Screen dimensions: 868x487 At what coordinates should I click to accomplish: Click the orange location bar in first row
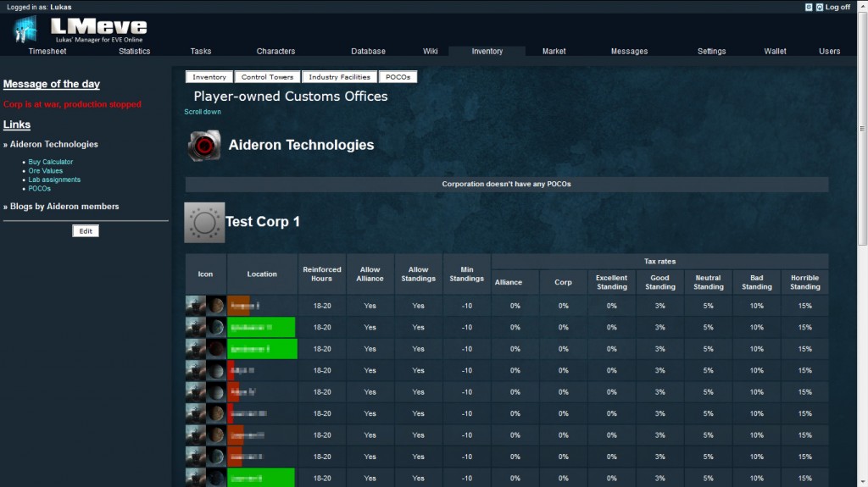coord(238,306)
